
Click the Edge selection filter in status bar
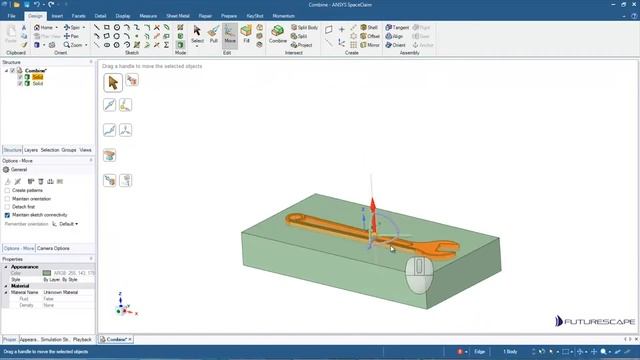pyautogui.click(x=480, y=351)
